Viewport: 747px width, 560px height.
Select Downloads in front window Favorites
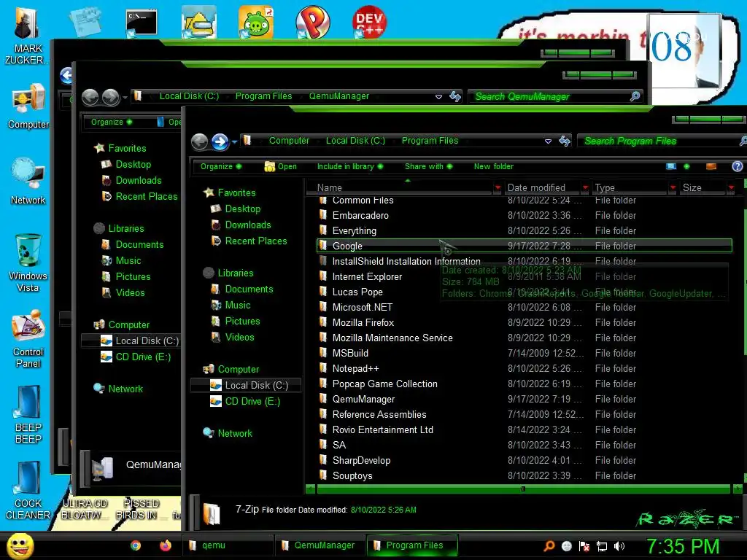pos(248,225)
